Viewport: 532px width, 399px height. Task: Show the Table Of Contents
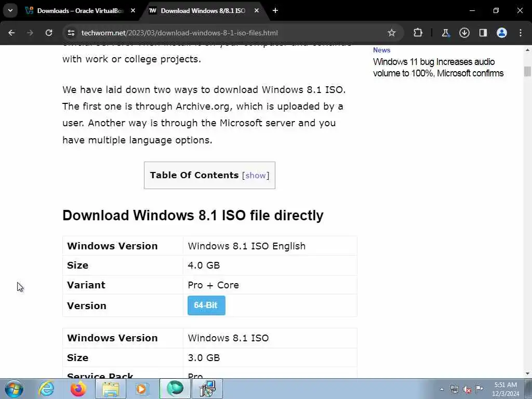[x=256, y=176]
